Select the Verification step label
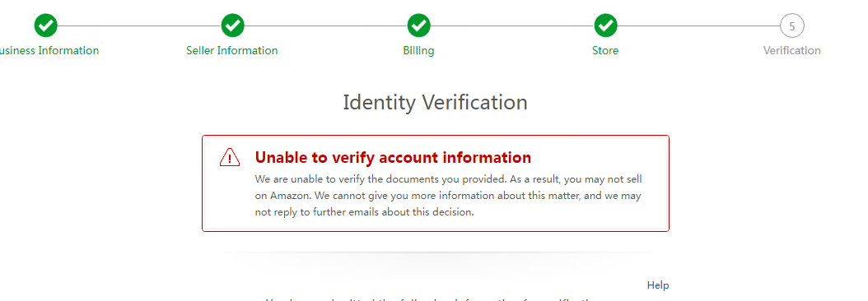Screen dimensions: 868x301 (791, 50)
